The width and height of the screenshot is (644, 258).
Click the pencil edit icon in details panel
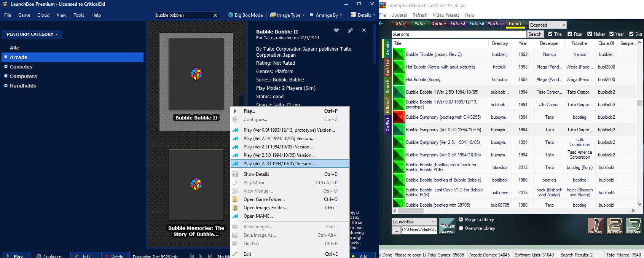pos(350,30)
